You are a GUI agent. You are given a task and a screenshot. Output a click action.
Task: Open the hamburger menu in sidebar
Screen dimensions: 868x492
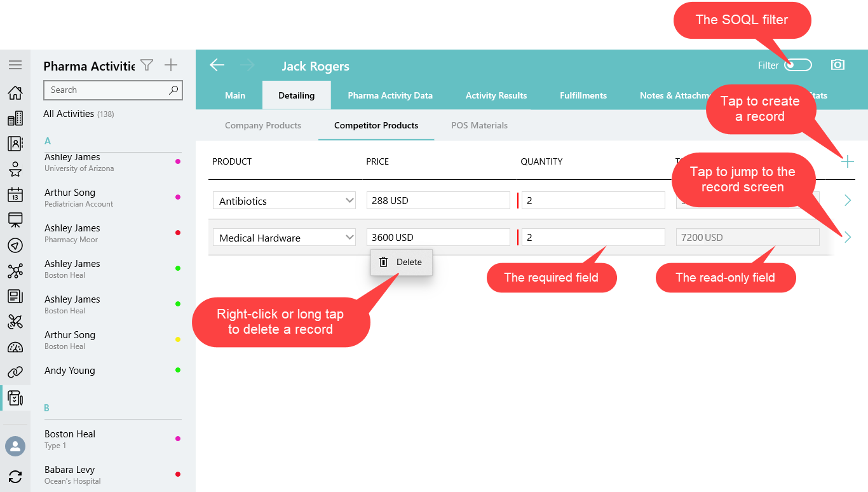[15, 65]
